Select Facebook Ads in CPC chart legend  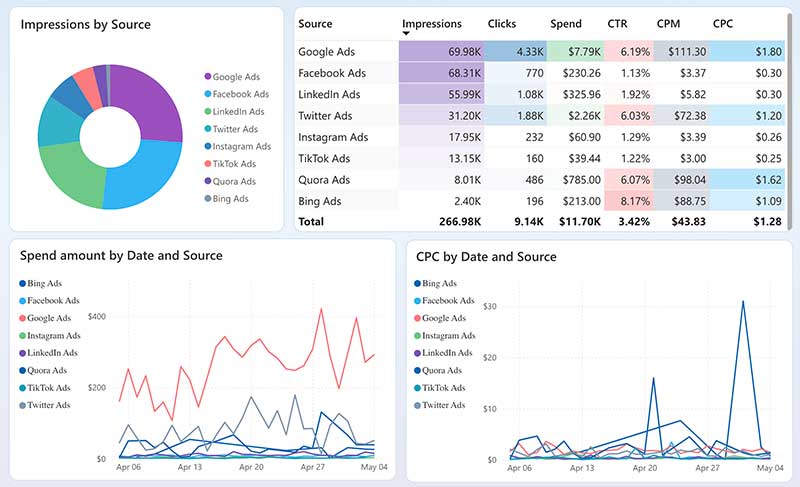[x=444, y=300]
